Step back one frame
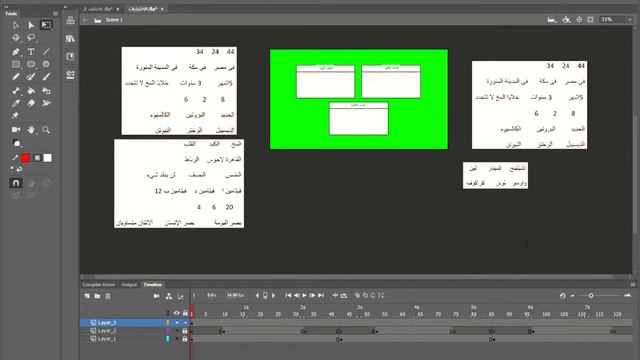Screen dimensions: 640x360 tap(297, 296)
